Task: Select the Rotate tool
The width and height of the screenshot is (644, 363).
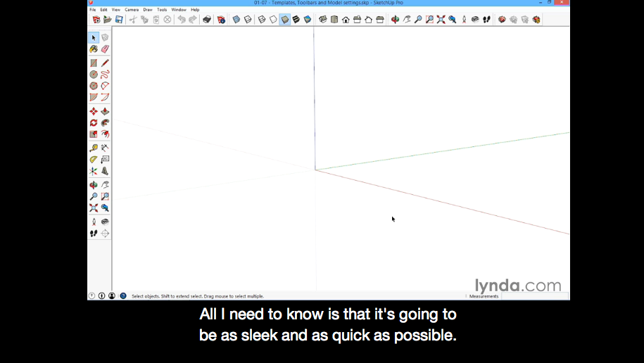Action: tap(94, 123)
